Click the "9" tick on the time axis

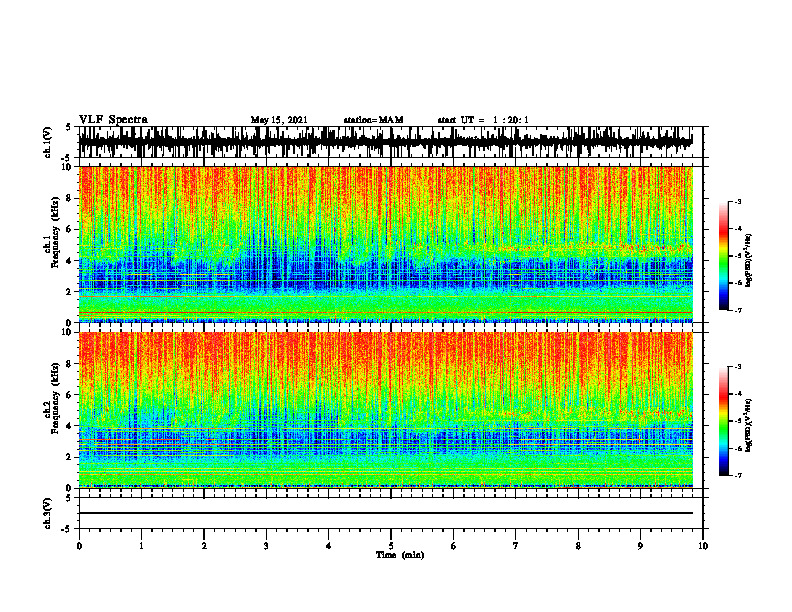640,546
